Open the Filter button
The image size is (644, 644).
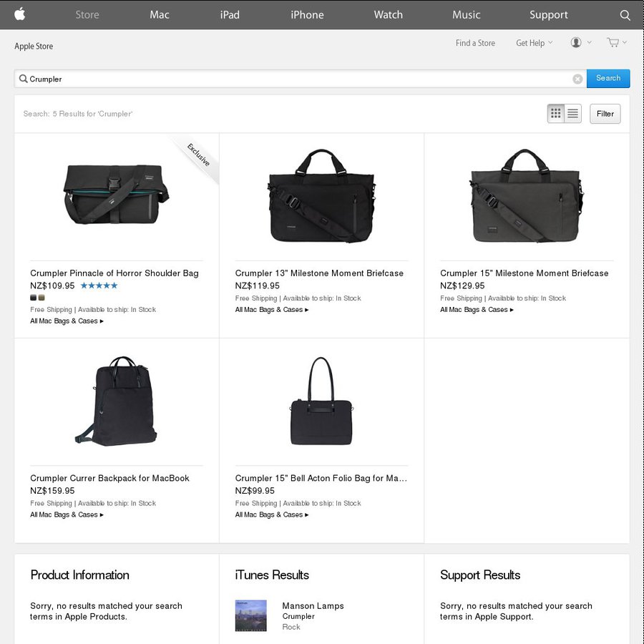click(x=605, y=113)
